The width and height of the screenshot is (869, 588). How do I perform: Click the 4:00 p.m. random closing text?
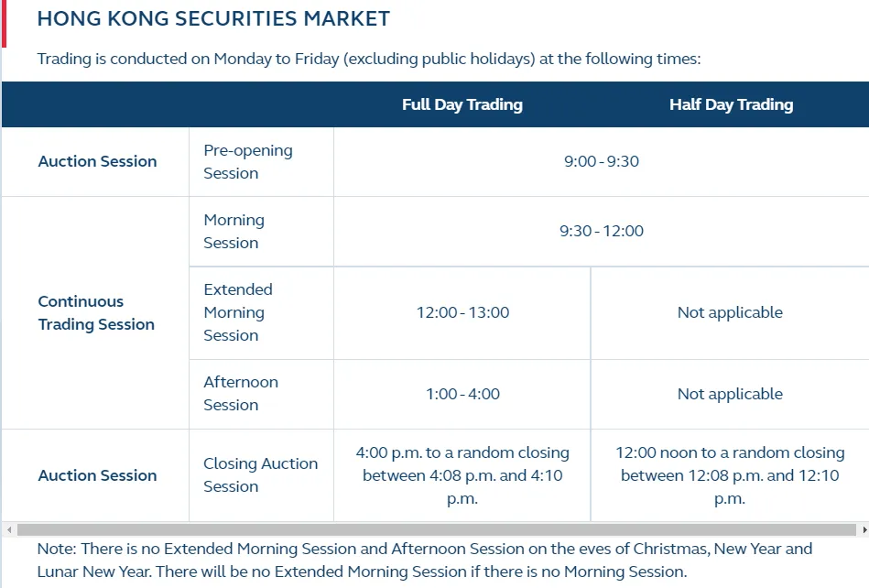coord(462,475)
